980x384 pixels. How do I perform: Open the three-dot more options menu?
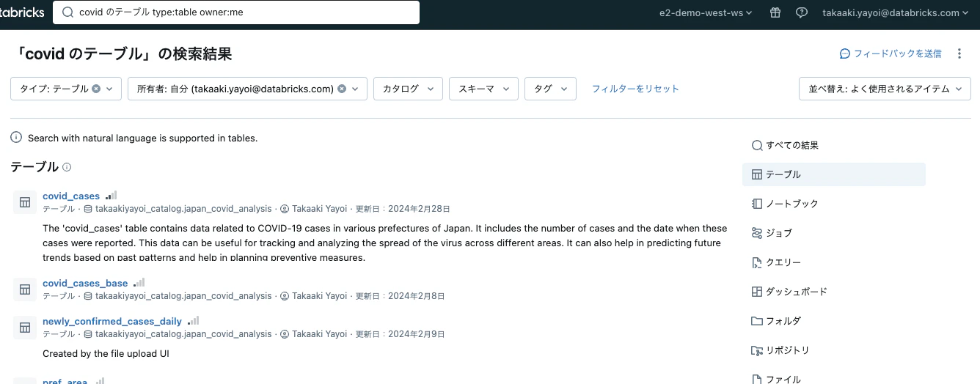(x=959, y=53)
